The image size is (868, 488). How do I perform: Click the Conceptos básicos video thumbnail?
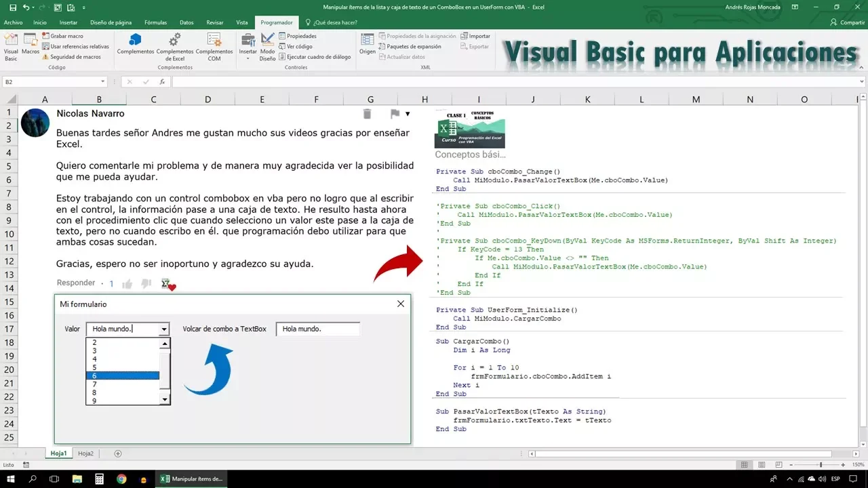(469, 130)
